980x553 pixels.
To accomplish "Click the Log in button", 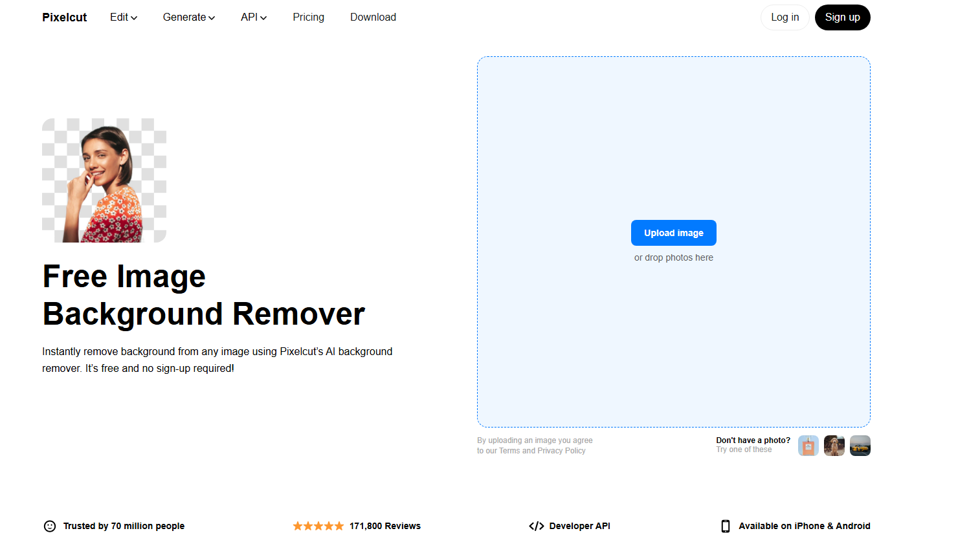I will 785,17.
